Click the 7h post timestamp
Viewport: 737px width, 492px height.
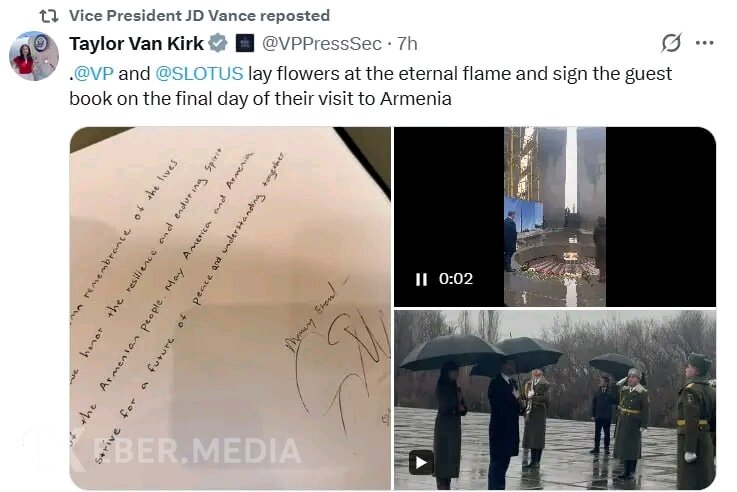pos(407,44)
